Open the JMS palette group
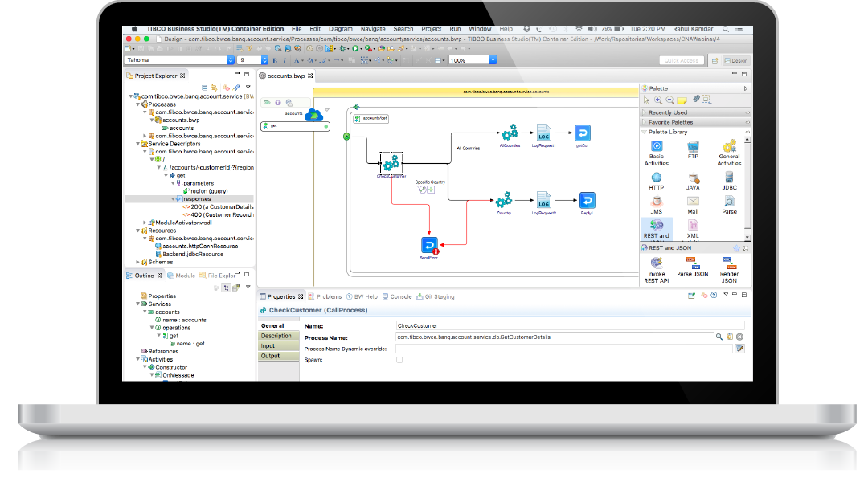 657,206
